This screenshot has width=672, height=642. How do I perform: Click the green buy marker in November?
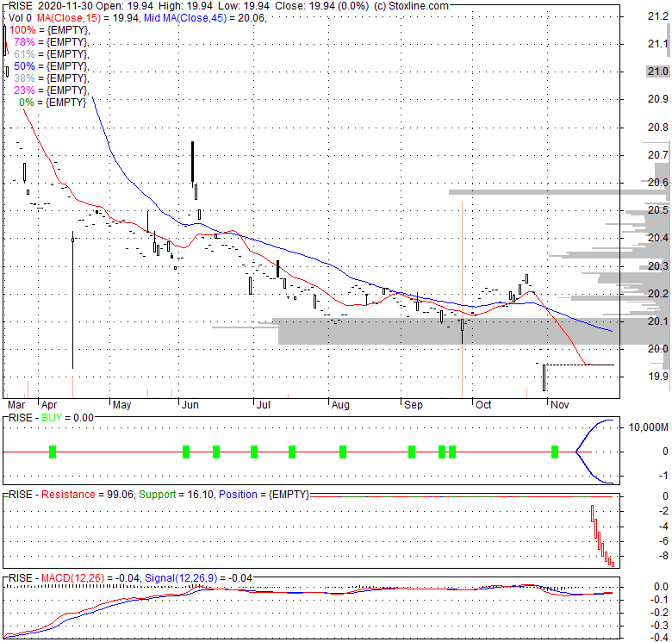coord(555,452)
